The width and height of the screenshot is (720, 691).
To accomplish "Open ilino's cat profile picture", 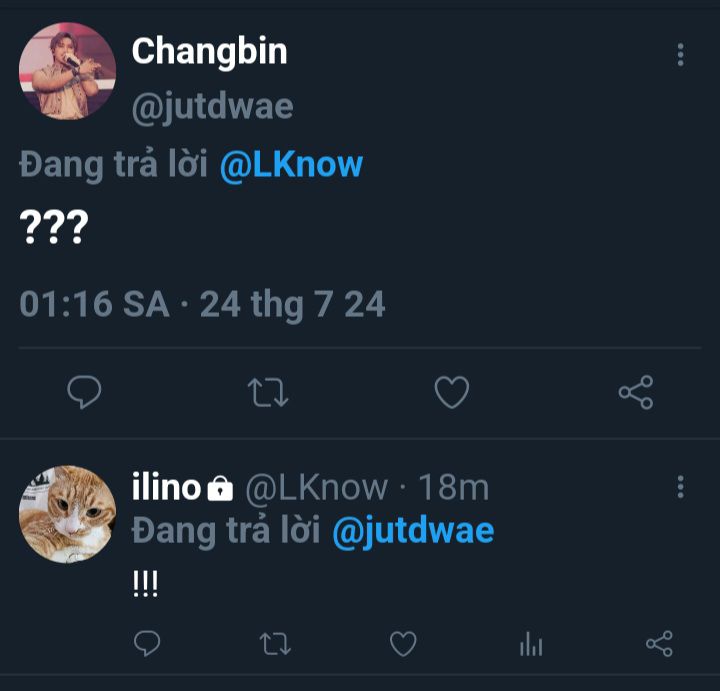I will coord(67,514).
